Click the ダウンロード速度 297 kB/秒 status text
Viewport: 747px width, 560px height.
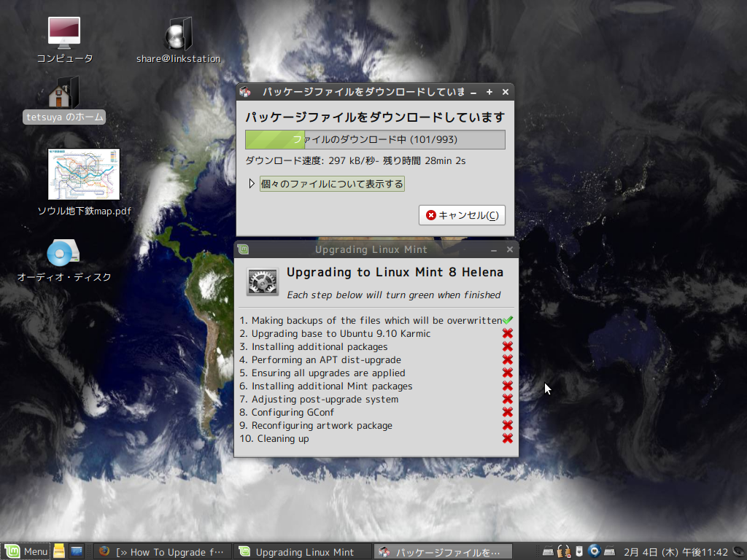tap(355, 161)
